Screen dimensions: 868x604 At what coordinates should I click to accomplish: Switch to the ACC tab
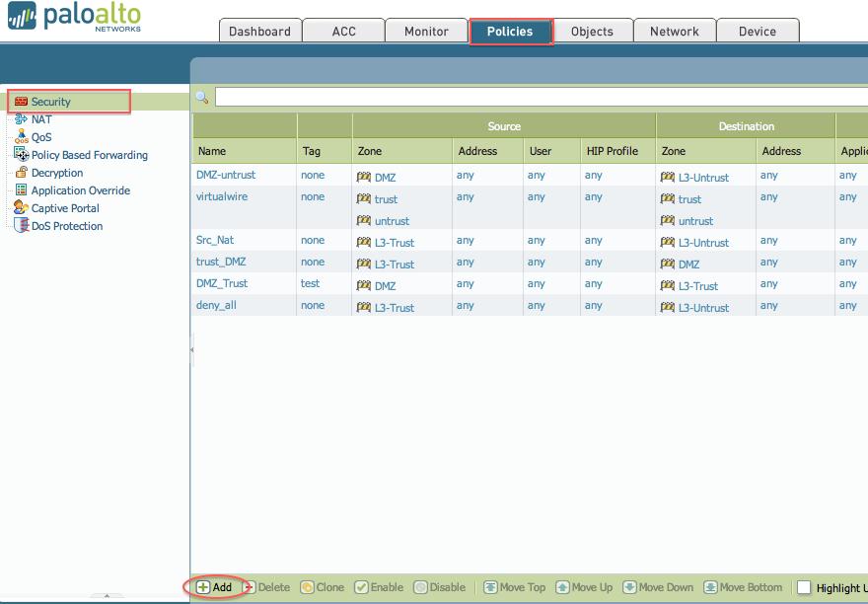click(344, 31)
